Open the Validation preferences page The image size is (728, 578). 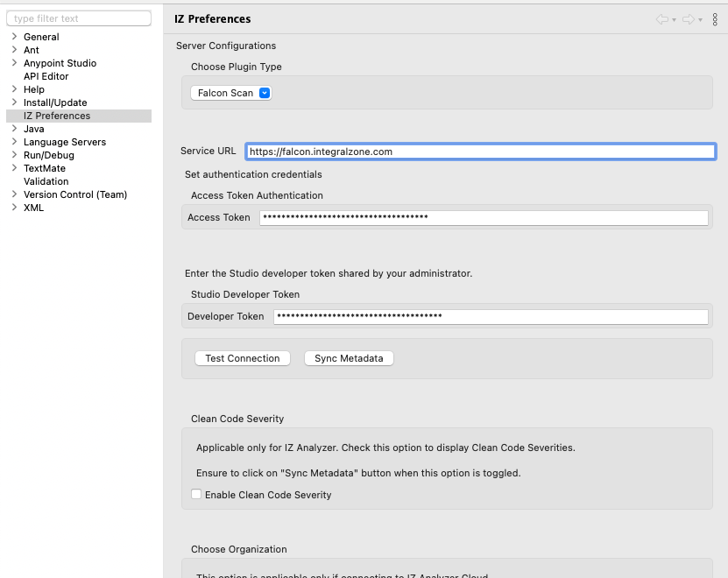46,181
